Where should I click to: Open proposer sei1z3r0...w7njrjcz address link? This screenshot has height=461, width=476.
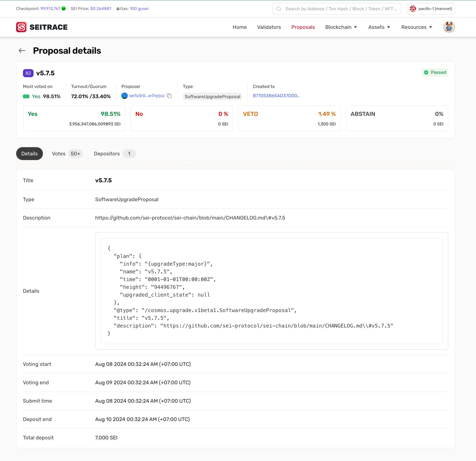pos(147,96)
